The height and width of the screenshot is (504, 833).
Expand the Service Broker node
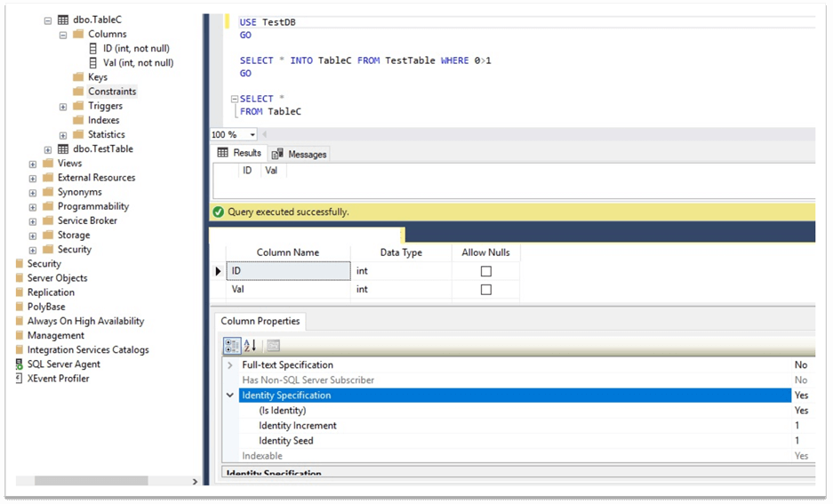pos(33,221)
